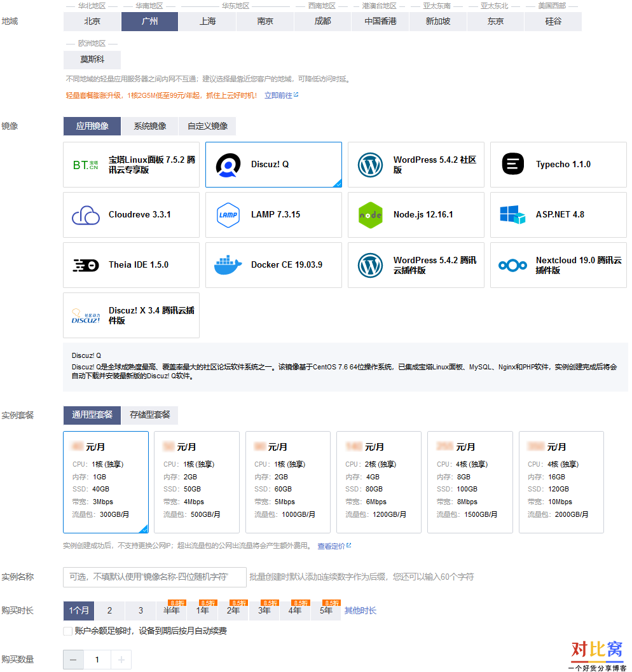Choose the 1年 purchase duration
This screenshot has height=672, width=632.
click(x=202, y=610)
